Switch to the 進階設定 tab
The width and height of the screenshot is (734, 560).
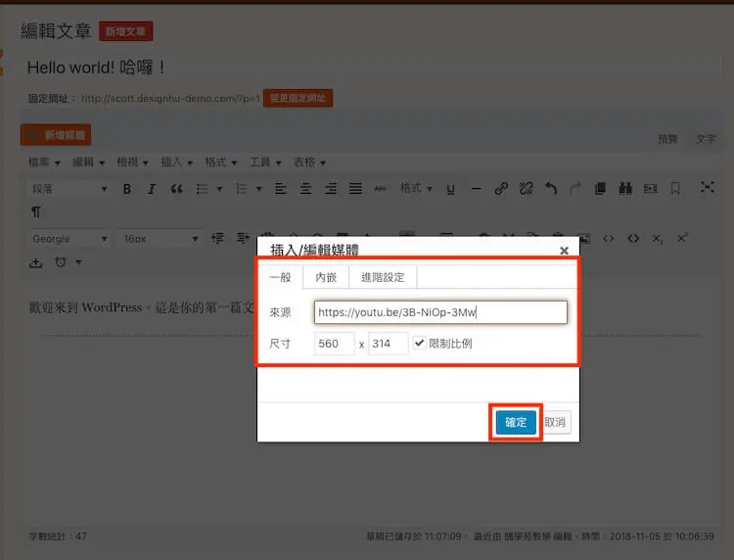[383, 277]
